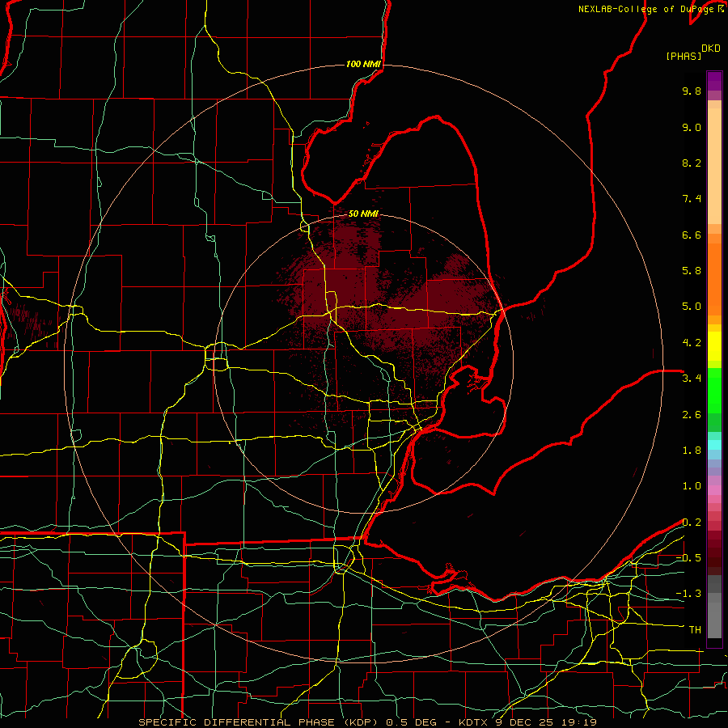Pick the pink band beside 1.0 on scale

(x=714, y=490)
